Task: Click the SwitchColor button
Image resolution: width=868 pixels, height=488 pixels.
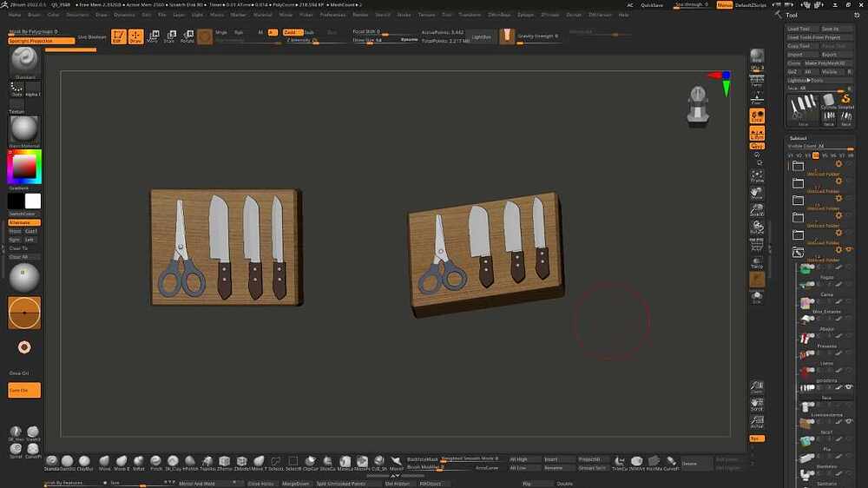Action: click(23, 214)
